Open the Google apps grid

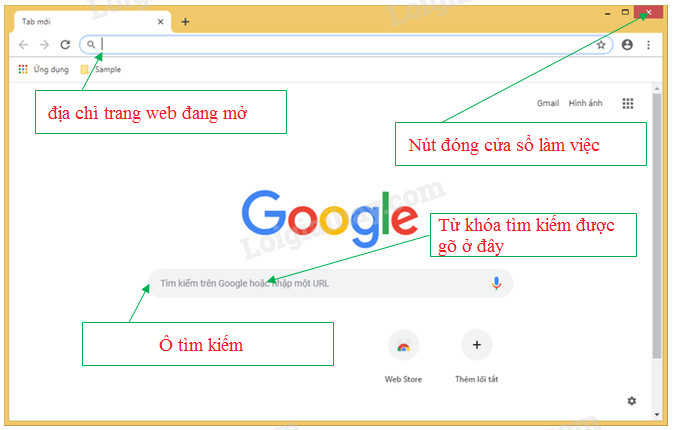[x=628, y=103]
